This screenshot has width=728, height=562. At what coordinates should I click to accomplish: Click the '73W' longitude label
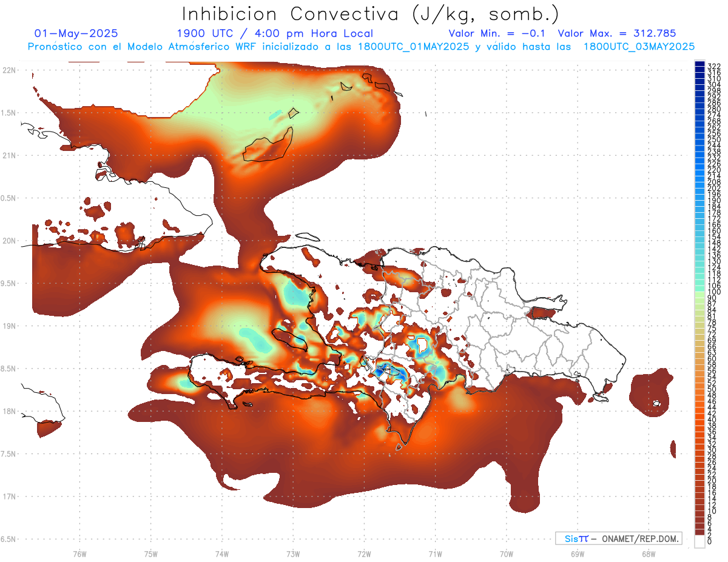[293, 554]
